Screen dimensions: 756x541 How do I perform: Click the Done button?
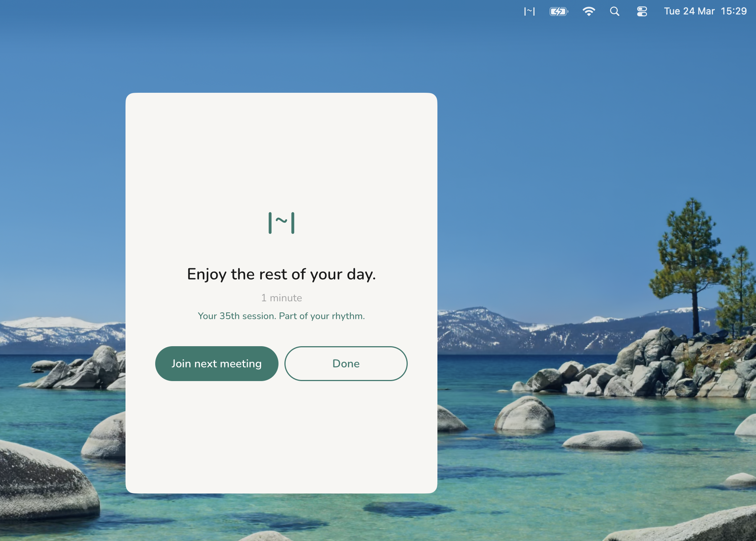[346, 363]
